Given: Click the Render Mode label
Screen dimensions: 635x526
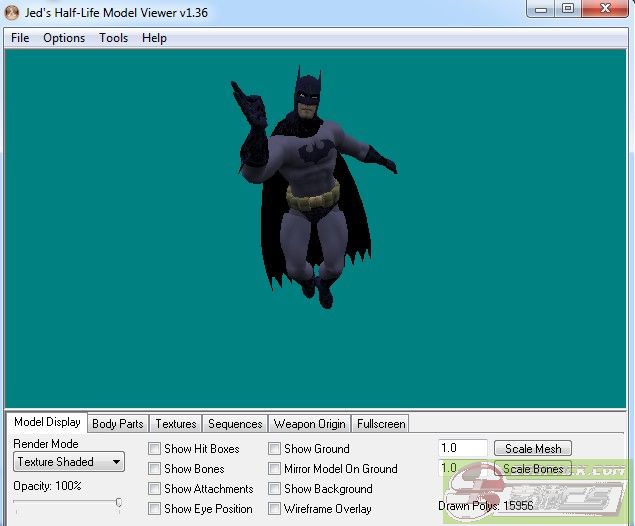Looking at the screenshot, I should pyautogui.click(x=46, y=444).
